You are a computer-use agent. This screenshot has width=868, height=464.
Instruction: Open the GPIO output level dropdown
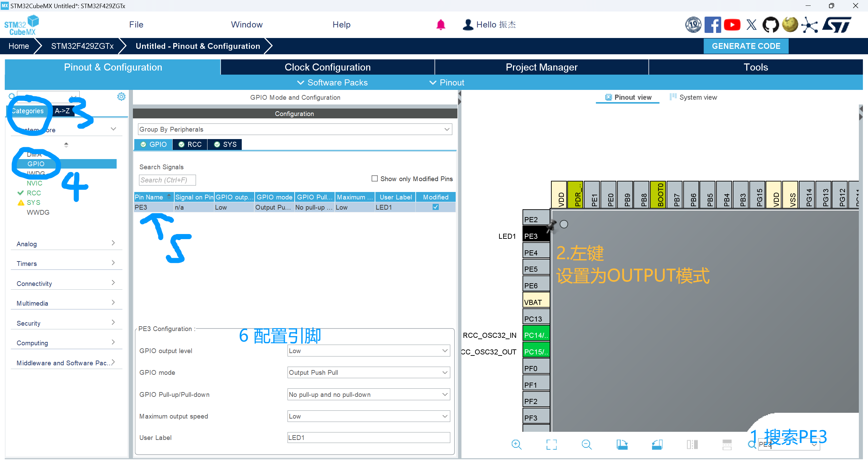pos(369,351)
